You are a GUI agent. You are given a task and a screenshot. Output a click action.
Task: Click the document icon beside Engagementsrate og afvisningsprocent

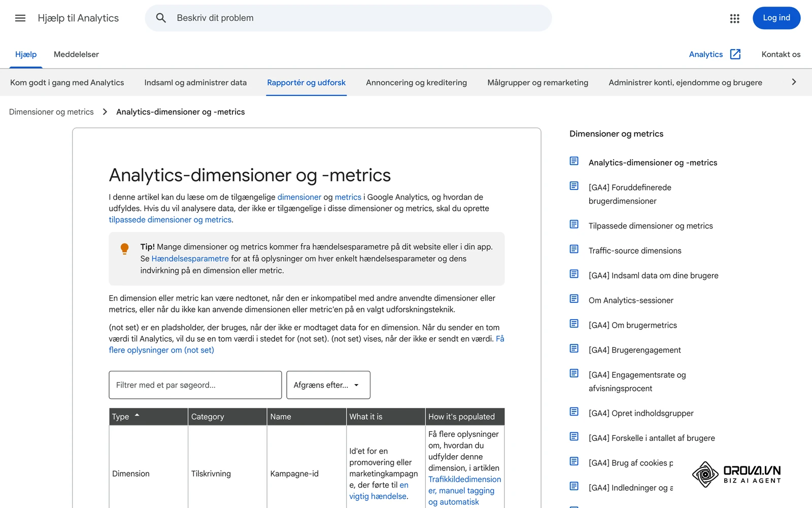coord(574,373)
